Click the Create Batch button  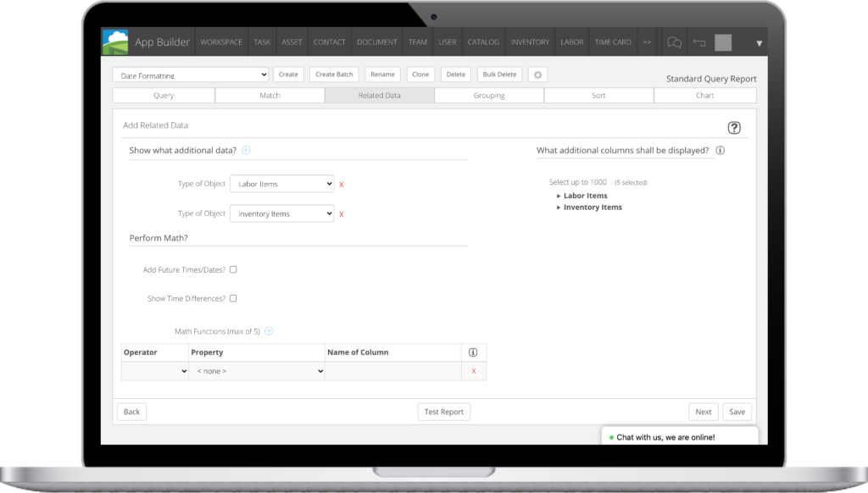(334, 75)
